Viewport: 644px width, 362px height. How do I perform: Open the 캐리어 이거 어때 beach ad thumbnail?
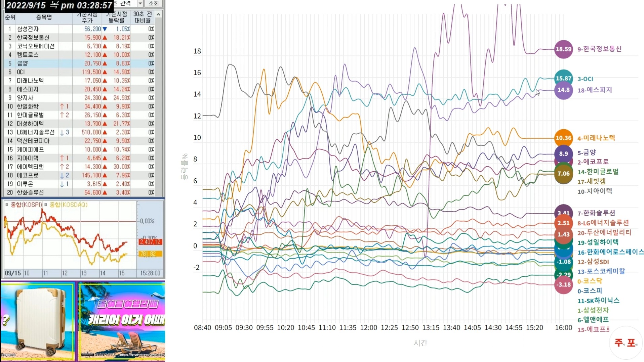click(x=122, y=322)
